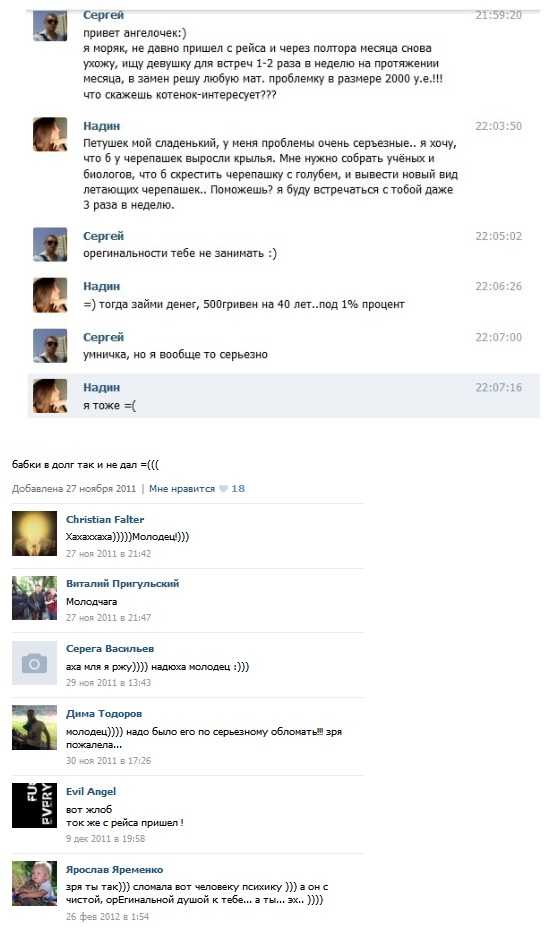
Task: Click Сергей's name above 'орегинальности' message
Action: (103, 236)
